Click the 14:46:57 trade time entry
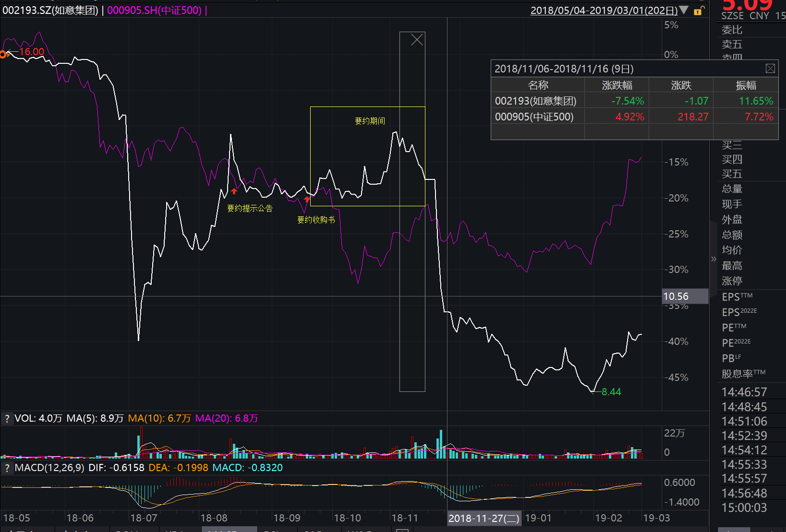 pos(744,392)
